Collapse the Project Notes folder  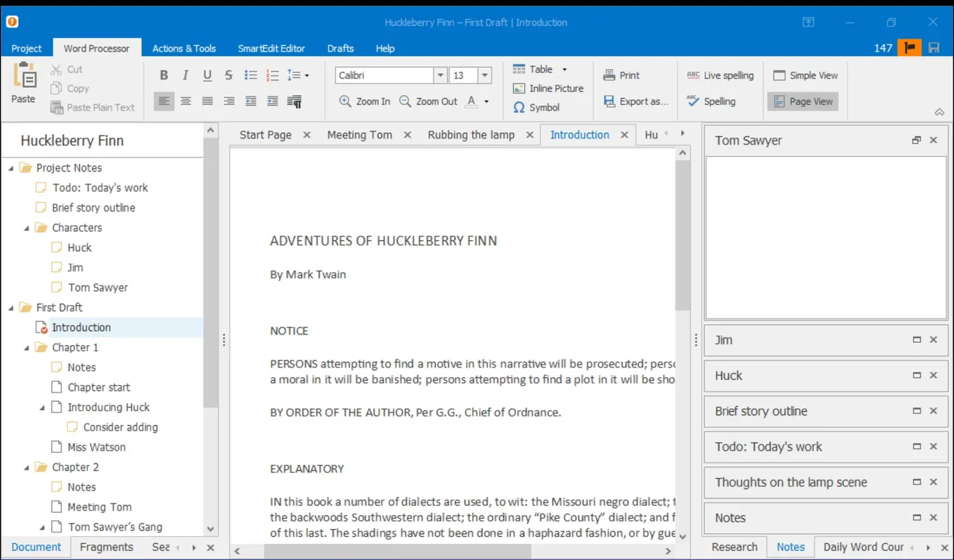[11, 168]
